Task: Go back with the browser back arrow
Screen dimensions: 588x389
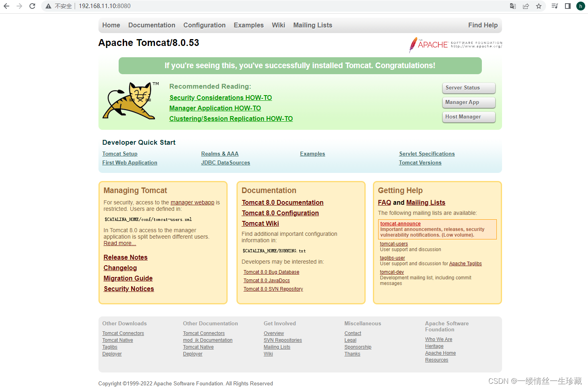Action: [6, 6]
